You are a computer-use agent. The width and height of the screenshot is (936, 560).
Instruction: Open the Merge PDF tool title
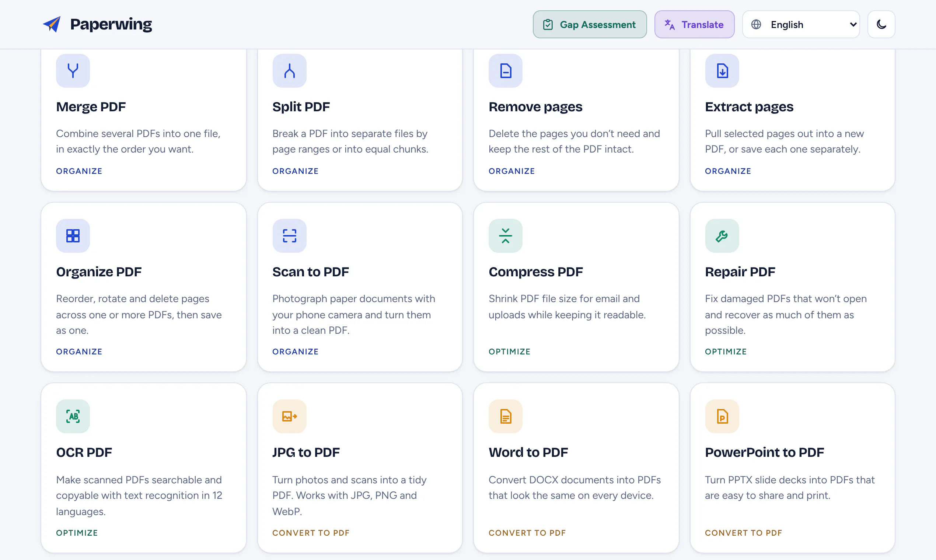(91, 107)
